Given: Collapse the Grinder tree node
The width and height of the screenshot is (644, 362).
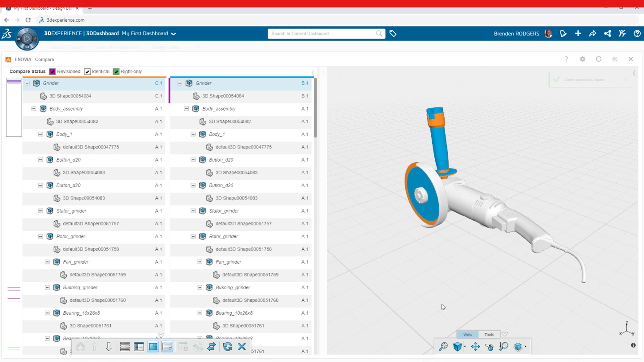Looking at the screenshot, I should point(27,83).
